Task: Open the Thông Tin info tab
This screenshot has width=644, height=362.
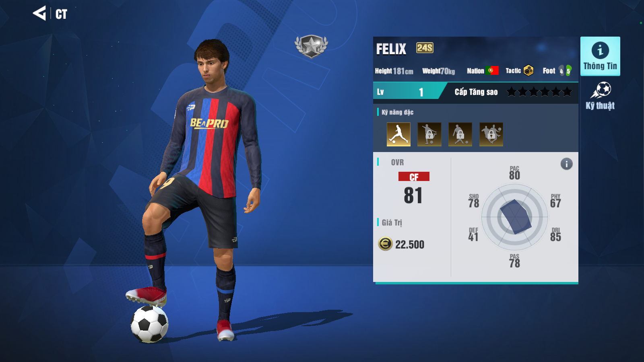Action: tap(600, 56)
